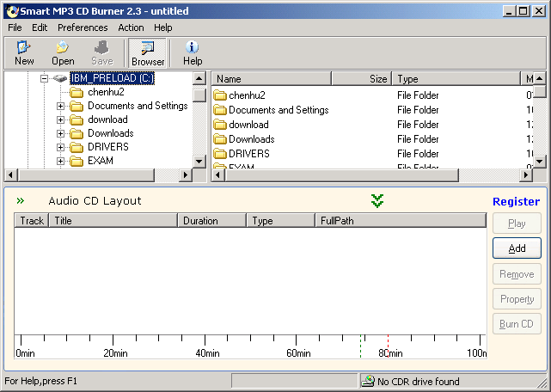Click the red dashed 80min timeline marker
The width and height of the screenshot is (551, 392).
pyautogui.click(x=388, y=346)
